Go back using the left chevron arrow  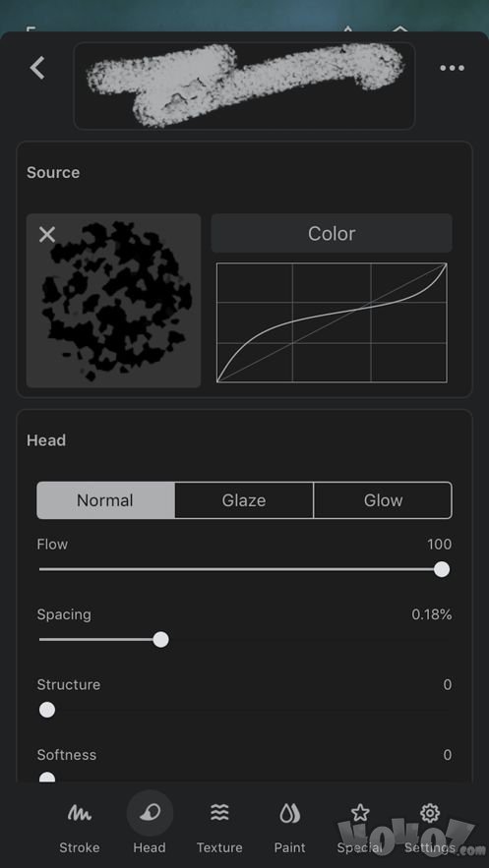tap(37, 68)
